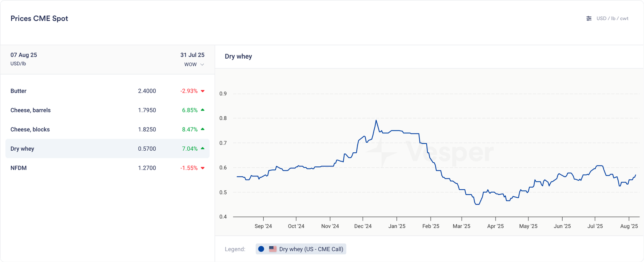Click the red down arrow beside Butter
The height and width of the screenshot is (262, 644).
[203, 91]
